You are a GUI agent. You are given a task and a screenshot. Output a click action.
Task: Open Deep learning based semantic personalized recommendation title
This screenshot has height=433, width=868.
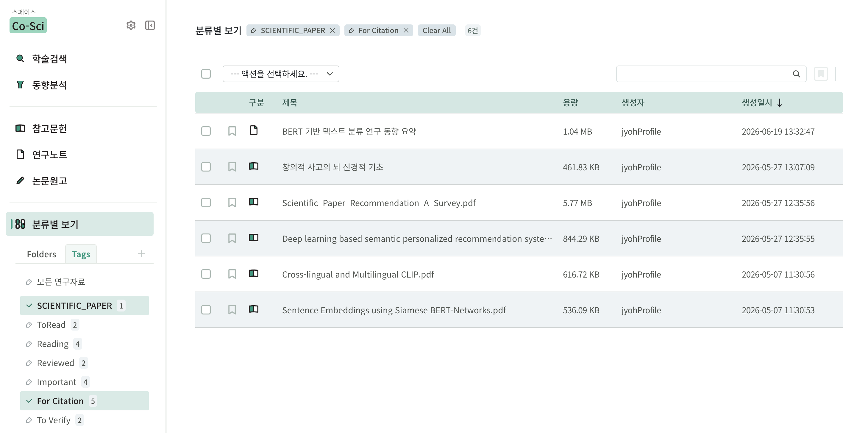click(x=417, y=239)
